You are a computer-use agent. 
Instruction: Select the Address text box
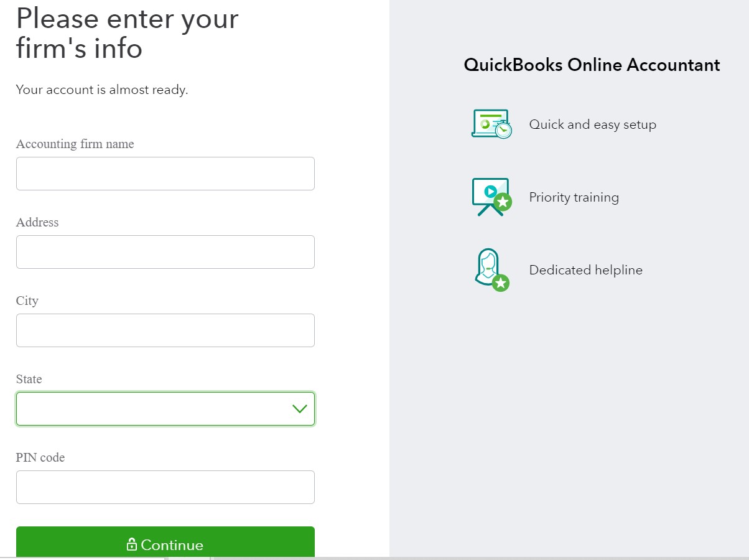165,252
